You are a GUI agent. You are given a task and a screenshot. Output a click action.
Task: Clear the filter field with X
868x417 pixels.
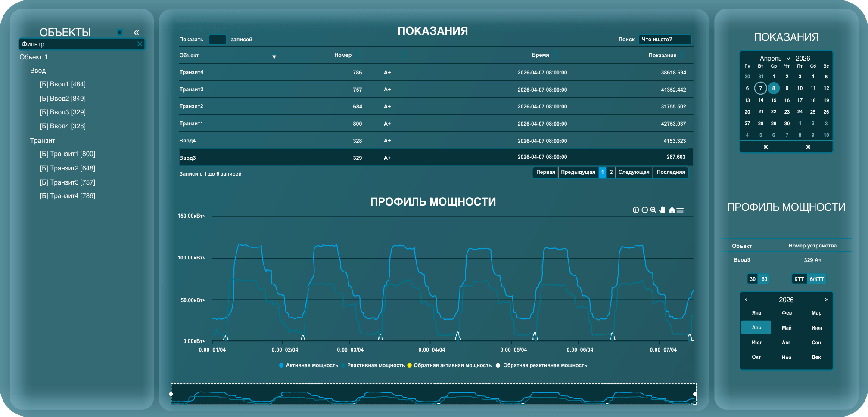(x=140, y=44)
